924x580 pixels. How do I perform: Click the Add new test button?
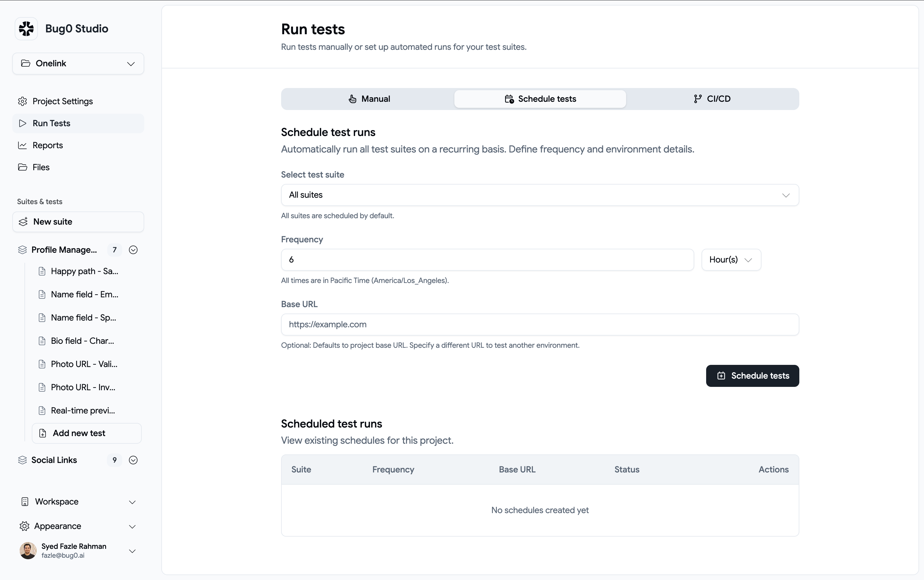coord(87,433)
